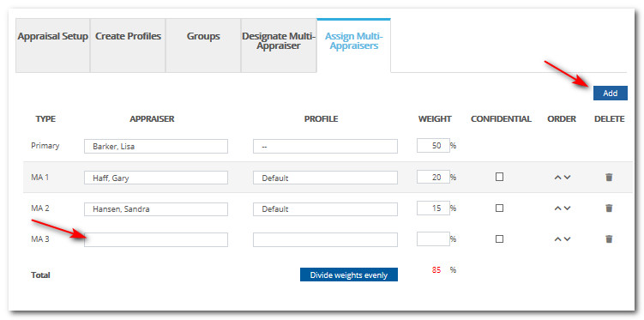Viewport: 644px width, 320px height.
Task: Move MA 1 down in order
Action: click(567, 178)
